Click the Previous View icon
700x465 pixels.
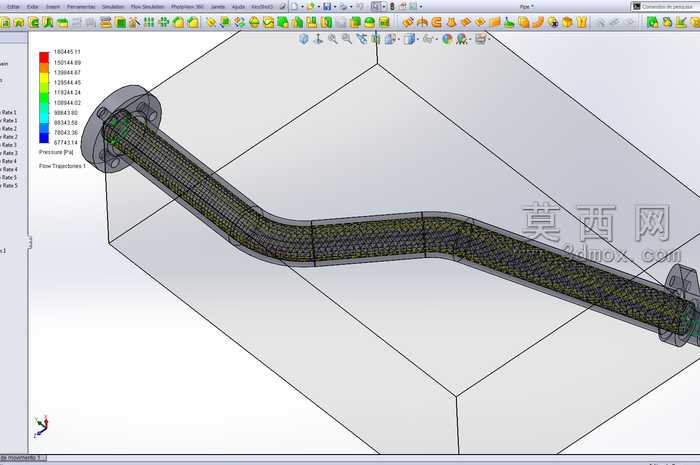[362, 39]
